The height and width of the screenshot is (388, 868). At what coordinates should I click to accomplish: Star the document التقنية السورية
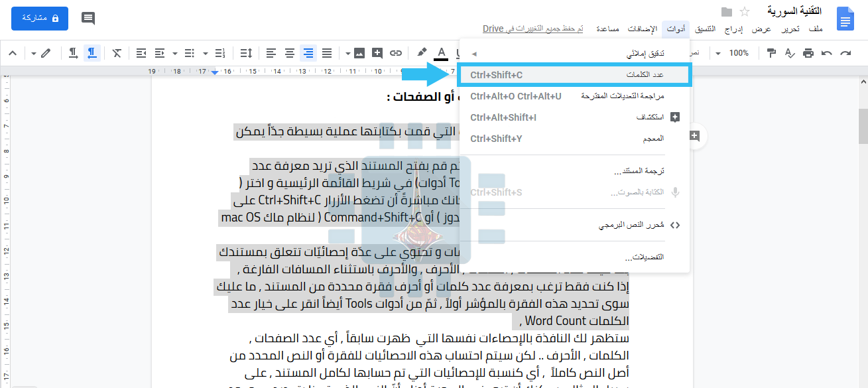(x=745, y=11)
